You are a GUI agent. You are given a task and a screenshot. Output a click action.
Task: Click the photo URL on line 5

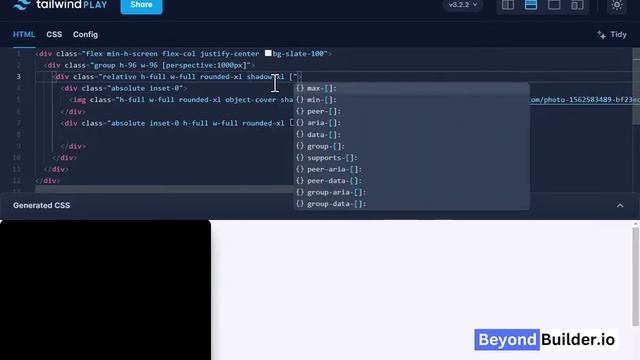(x=584, y=100)
